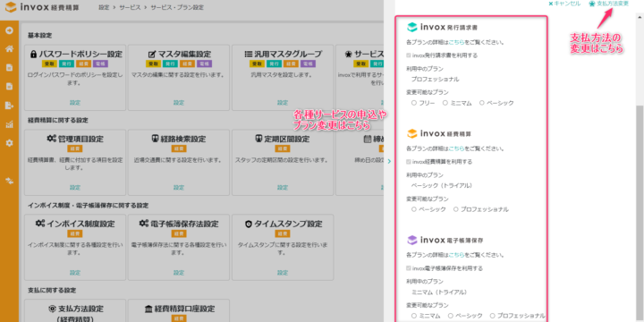Click the gears icon of 電子帳簿保存法設定
644x322 pixels.
pyautogui.click(x=144, y=224)
